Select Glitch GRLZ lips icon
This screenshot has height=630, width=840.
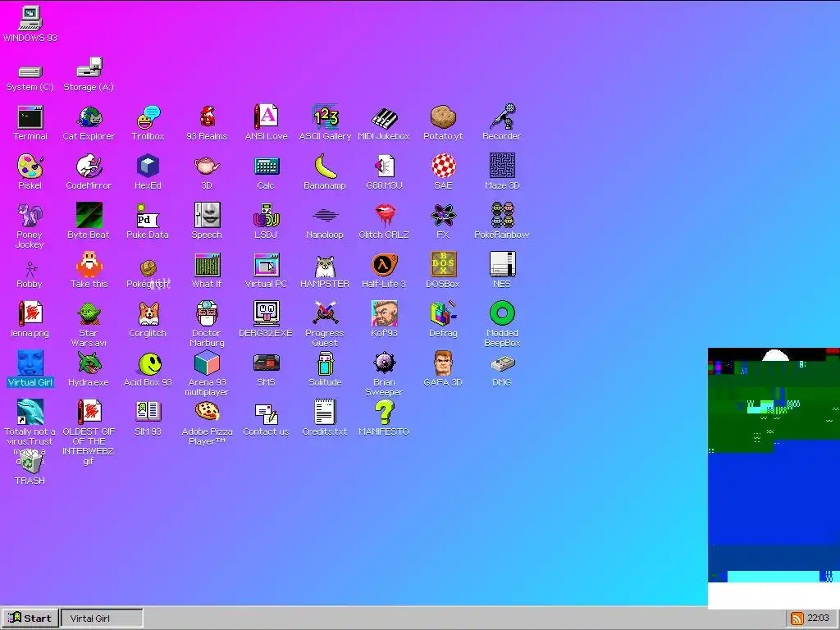click(384, 216)
